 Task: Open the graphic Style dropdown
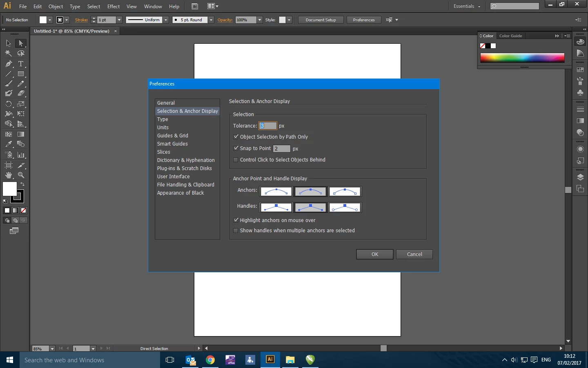[x=289, y=20]
